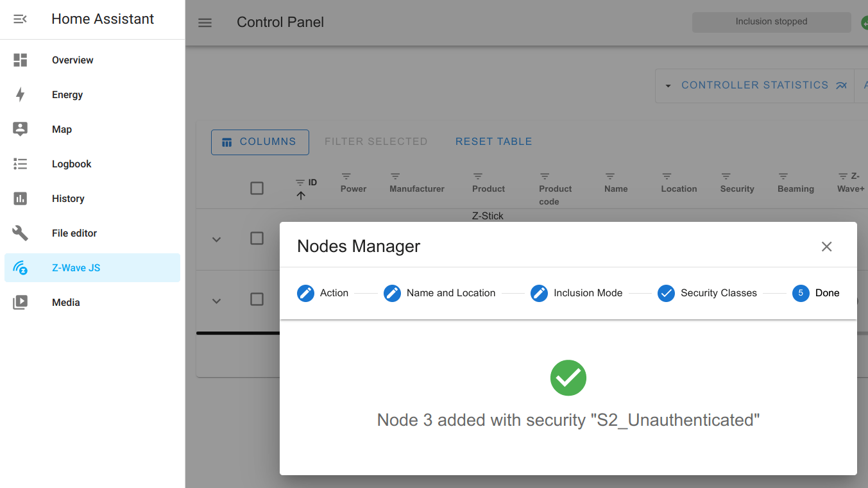Check the select-all nodes checkbox

tap(257, 187)
